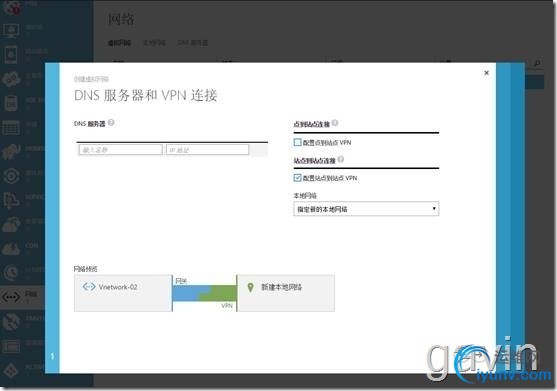Enable 配置点到站点 VPN checkbox

click(297, 142)
